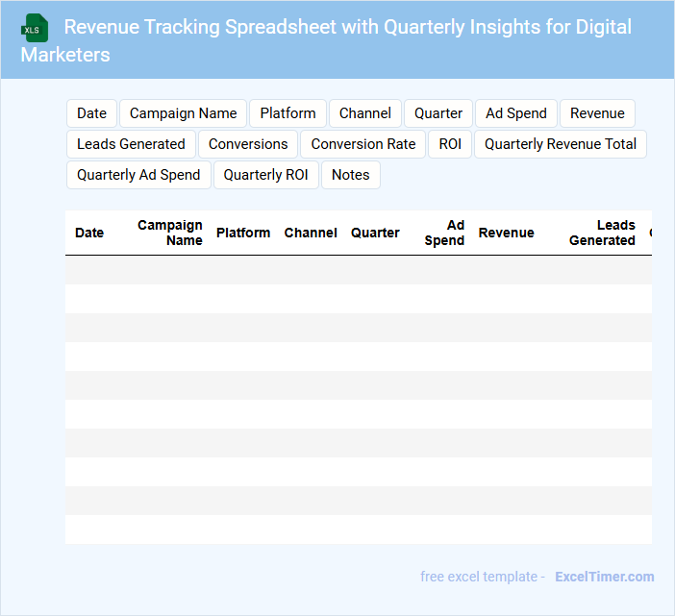The height and width of the screenshot is (616, 675).
Task: Click the Leads Generated column header
Action: [x=602, y=233]
